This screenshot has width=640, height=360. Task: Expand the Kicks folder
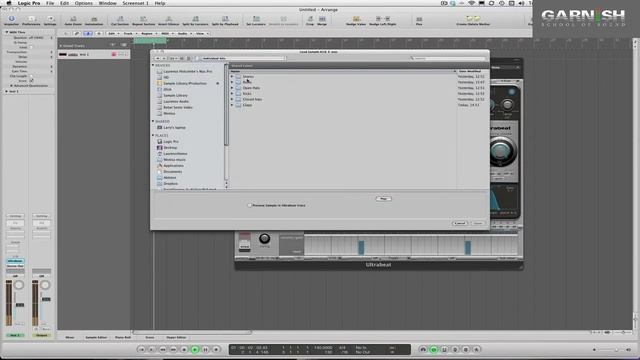(232, 93)
